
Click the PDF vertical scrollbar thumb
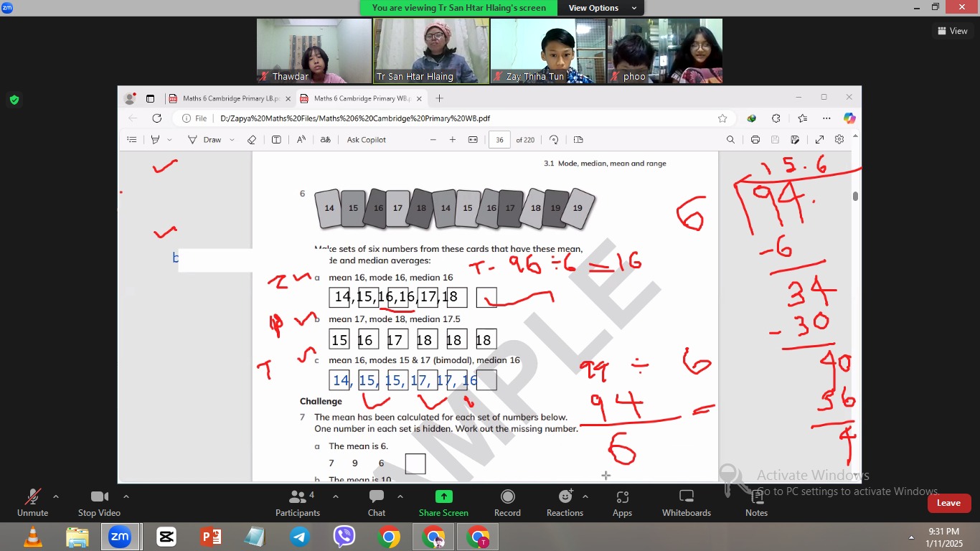tap(855, 196)
